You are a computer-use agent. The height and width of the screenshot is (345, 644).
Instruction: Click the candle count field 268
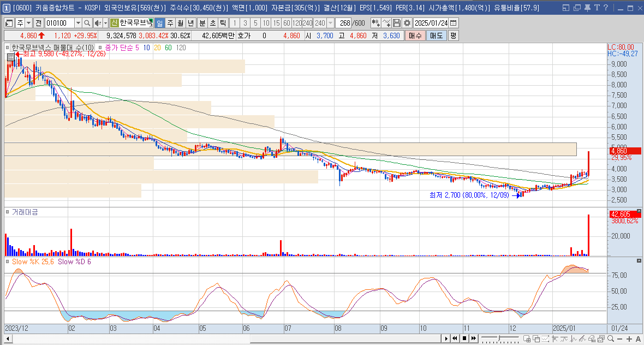(343, 23)
